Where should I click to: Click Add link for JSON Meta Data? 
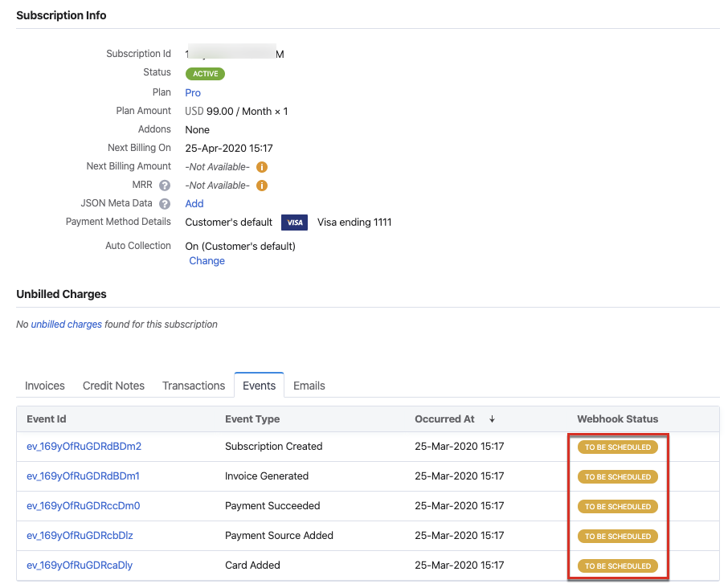click(x=194, y=204)
